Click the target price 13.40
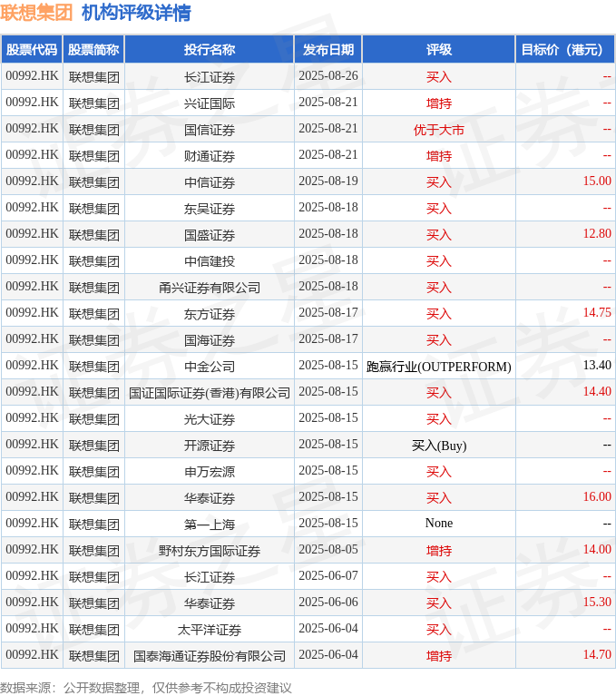 tap(597, 366)
